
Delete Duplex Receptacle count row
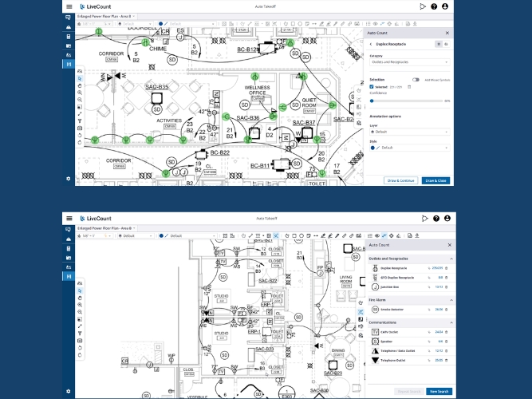pyautogui.click(x=446, y=268)
